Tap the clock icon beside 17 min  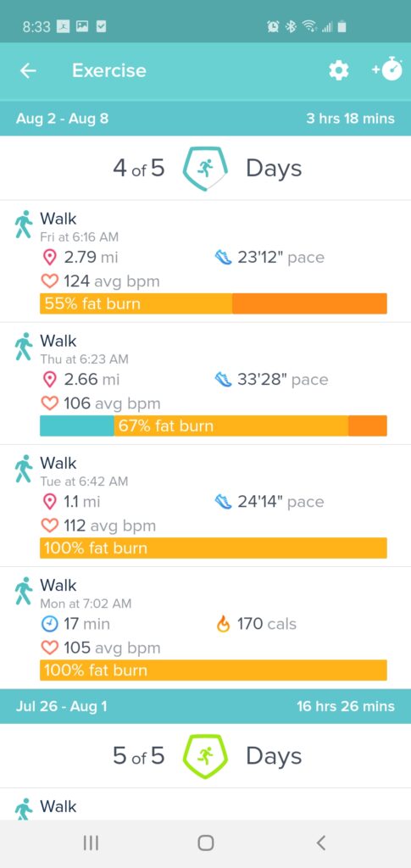click(50, 624)
